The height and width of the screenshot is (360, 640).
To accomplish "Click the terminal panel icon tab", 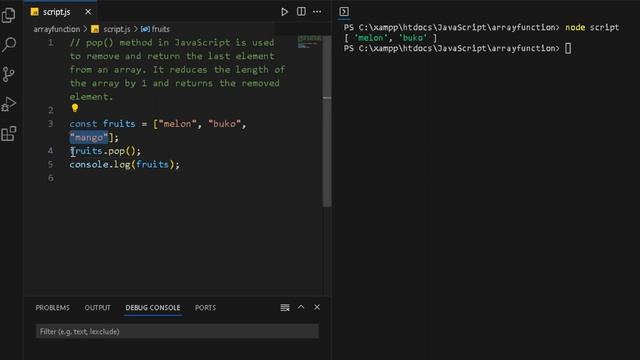I will [344, 12].
